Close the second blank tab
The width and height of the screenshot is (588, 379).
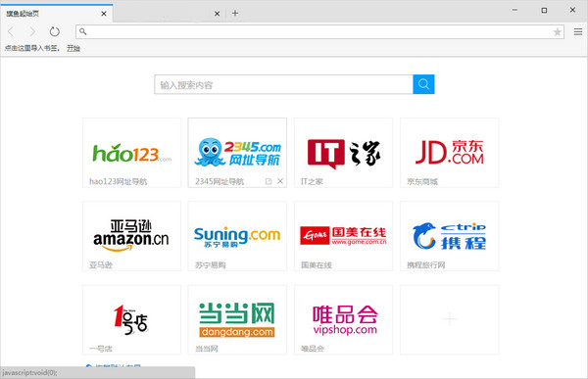click(x=217, y=14)
